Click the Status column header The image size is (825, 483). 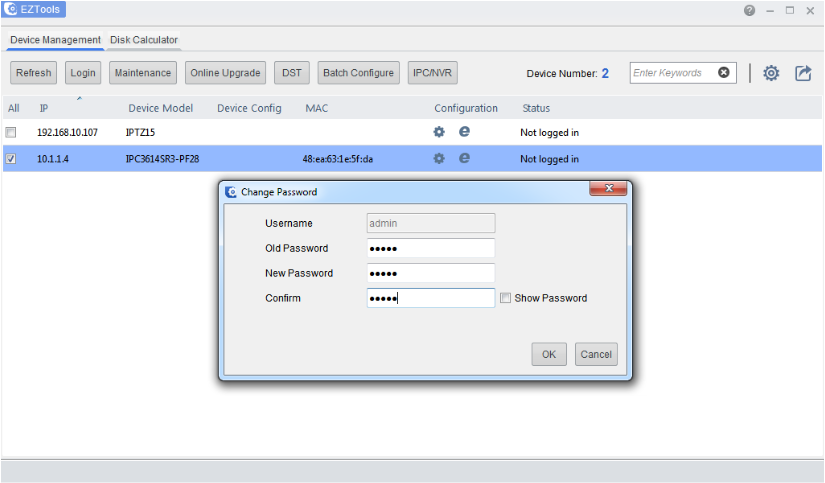[x=536, y=108]
